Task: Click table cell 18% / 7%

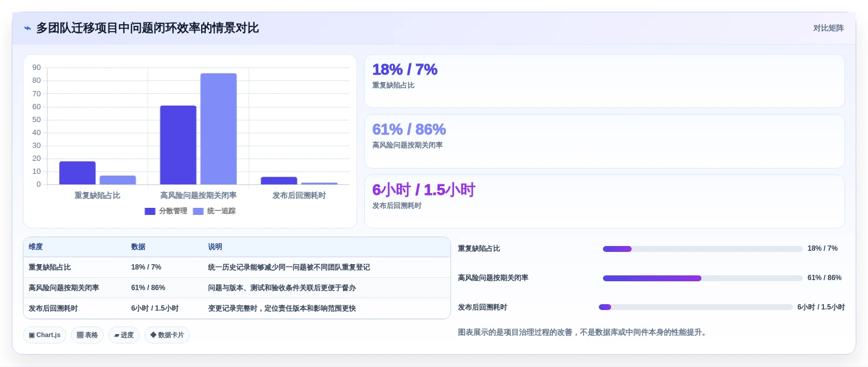Action: (x=146, y=267)
